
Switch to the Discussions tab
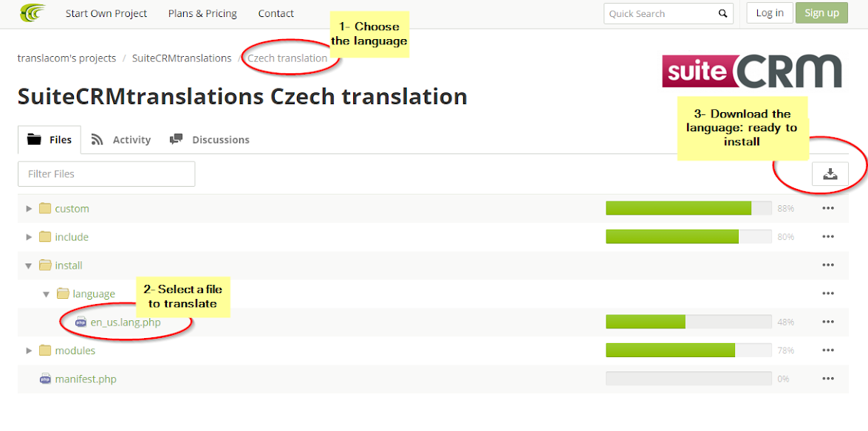point(210,139)
